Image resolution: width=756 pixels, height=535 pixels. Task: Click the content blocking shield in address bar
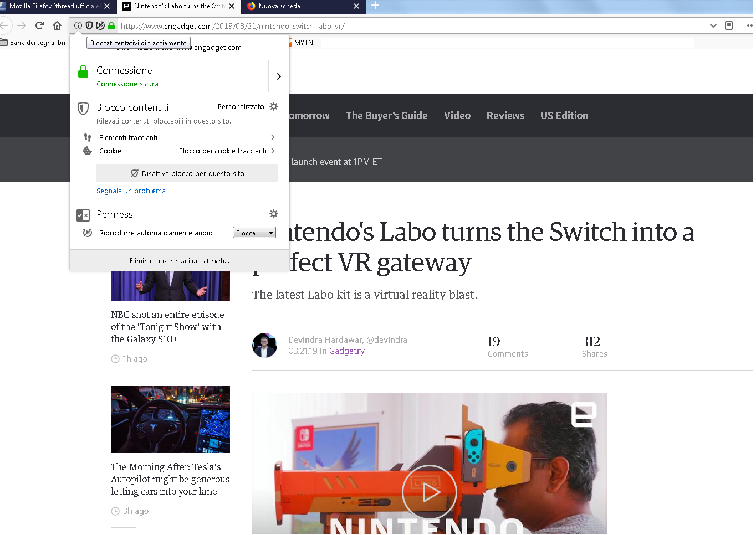point(89,25)
